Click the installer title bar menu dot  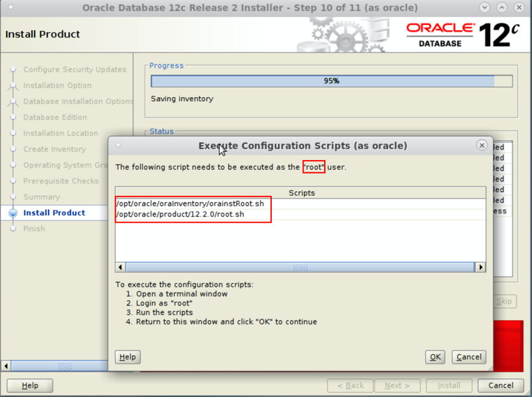[x=10, y=7]
